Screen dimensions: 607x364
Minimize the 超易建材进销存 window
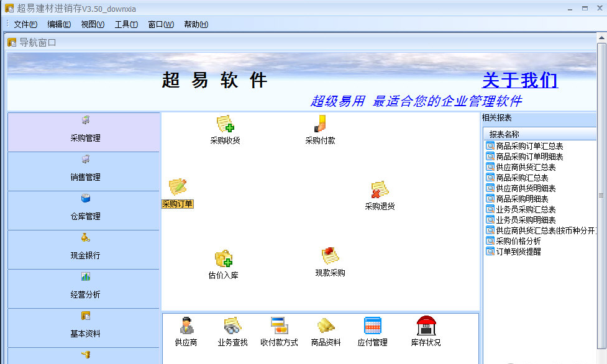(570, 9)
